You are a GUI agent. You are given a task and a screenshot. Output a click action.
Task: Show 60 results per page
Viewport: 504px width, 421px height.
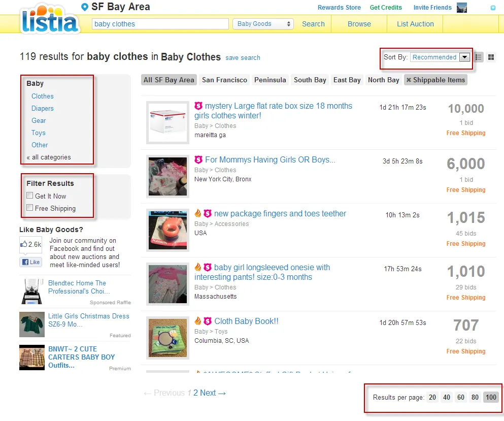461,397
